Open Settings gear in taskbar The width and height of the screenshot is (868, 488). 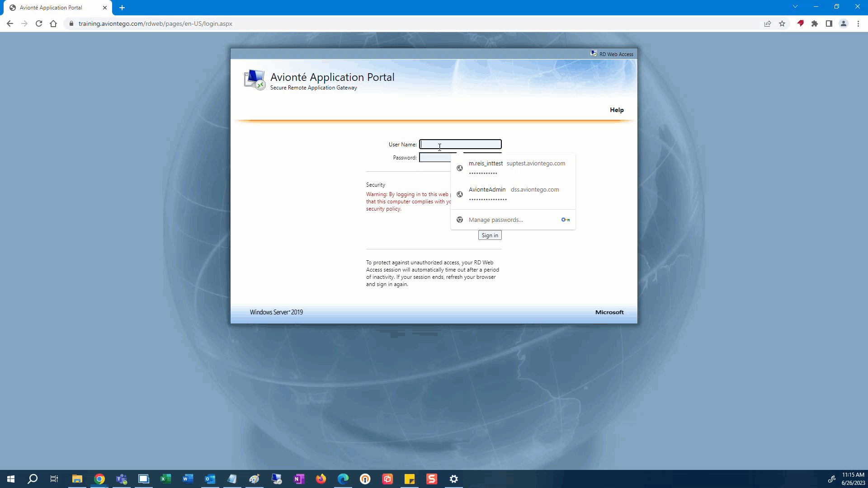[x=454, y=479]
